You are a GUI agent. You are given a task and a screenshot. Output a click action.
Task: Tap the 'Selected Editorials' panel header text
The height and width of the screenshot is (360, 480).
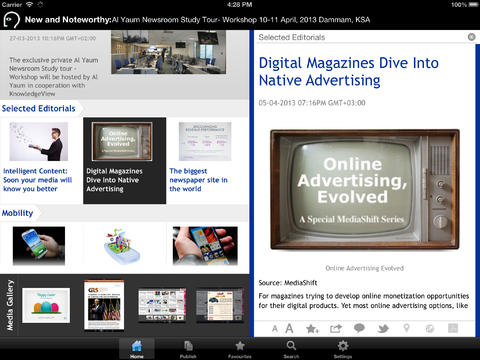coord(292,37)
